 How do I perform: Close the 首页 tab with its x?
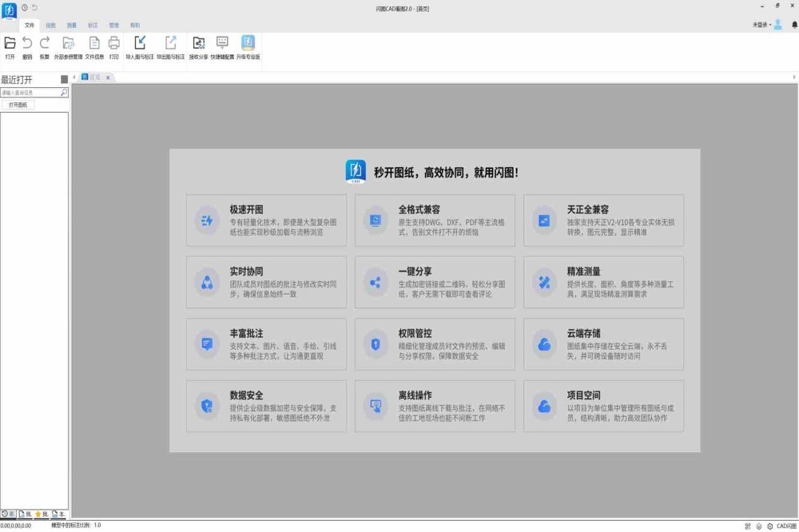pos(108,77)
